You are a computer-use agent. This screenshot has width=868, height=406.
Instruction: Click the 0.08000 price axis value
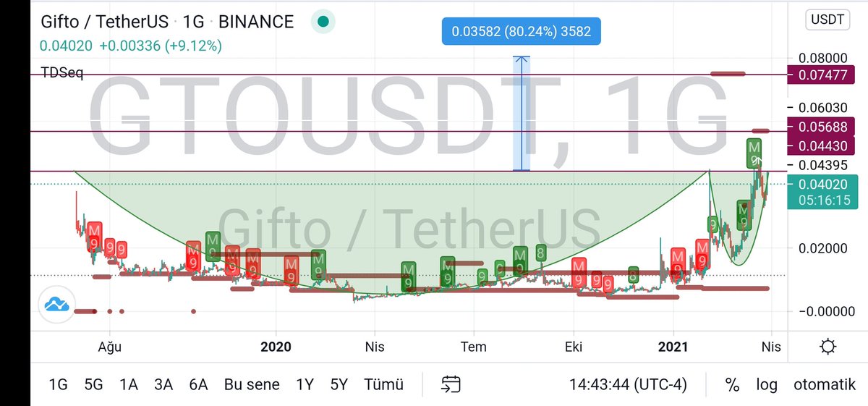824,58
